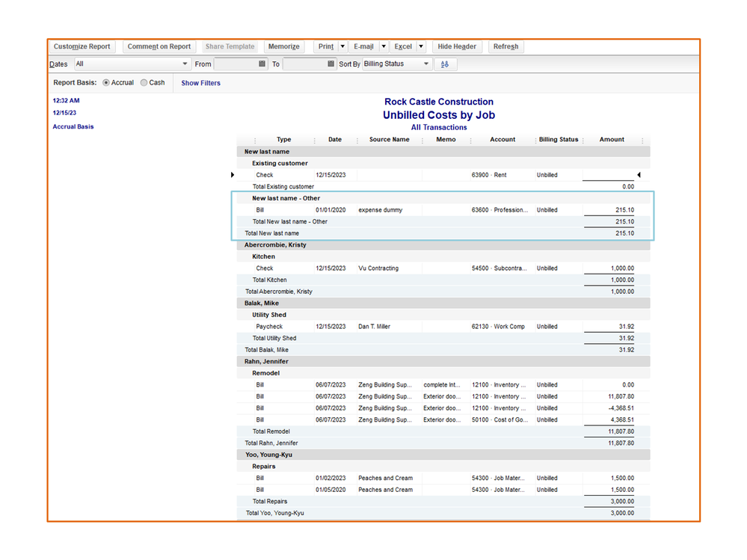Click the -4,368.51 amount
747x560 pixels.
pos(621,408)
